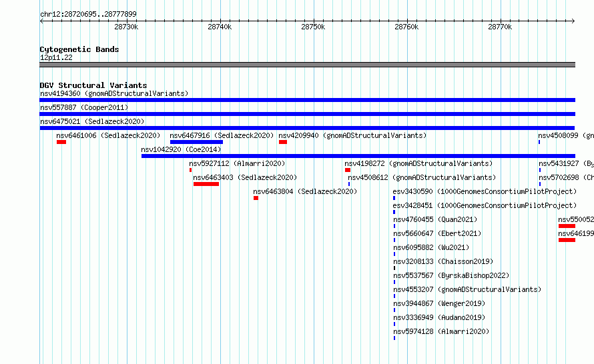Click the gray 12p11.22 cytogenetic band bar
The height and width of the screenshot is (364, 594).
tap(307, 65)
